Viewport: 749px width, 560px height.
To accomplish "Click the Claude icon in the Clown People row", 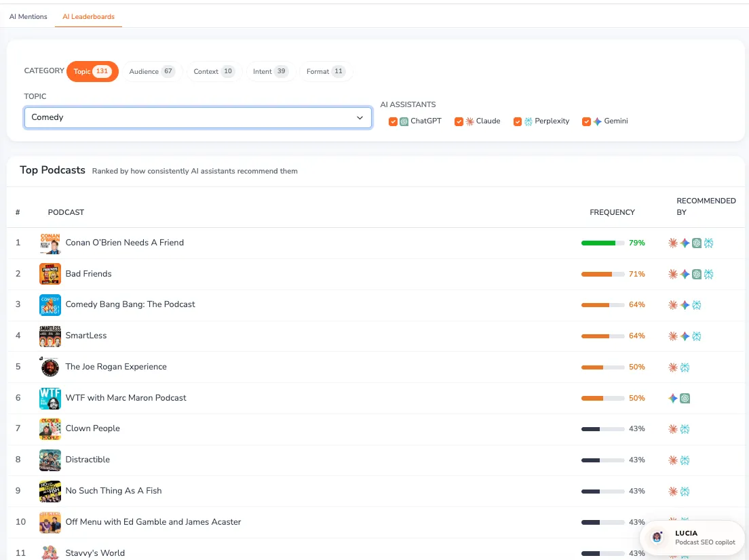I will [672, 428].
